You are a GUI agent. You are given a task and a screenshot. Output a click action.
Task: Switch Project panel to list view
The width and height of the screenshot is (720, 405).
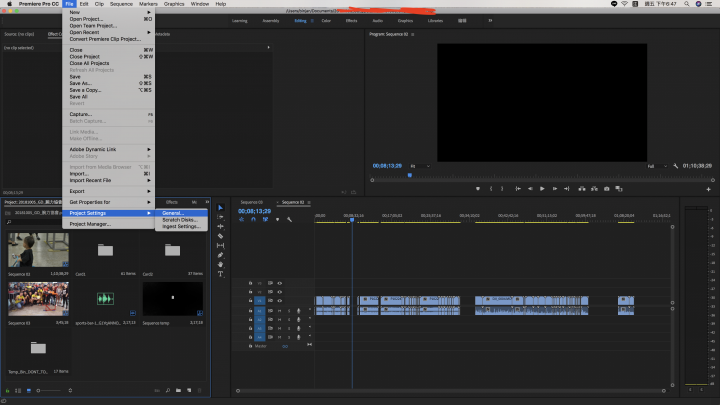18,390
